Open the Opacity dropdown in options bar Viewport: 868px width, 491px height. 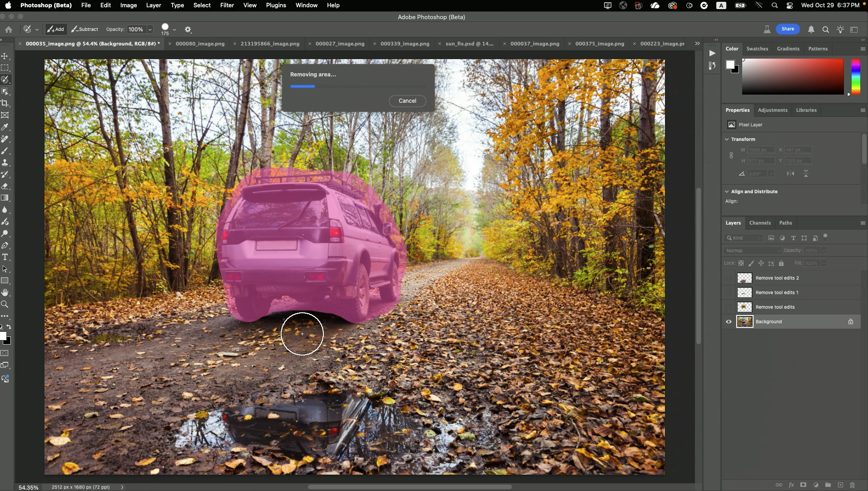click(x=150, y=30)
